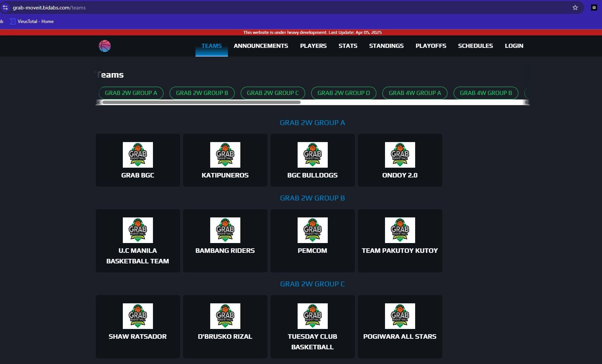Select the GRAB 4W GROUP A pill
The height and width of the screenshot is (364, 602).
pos(414,93)
